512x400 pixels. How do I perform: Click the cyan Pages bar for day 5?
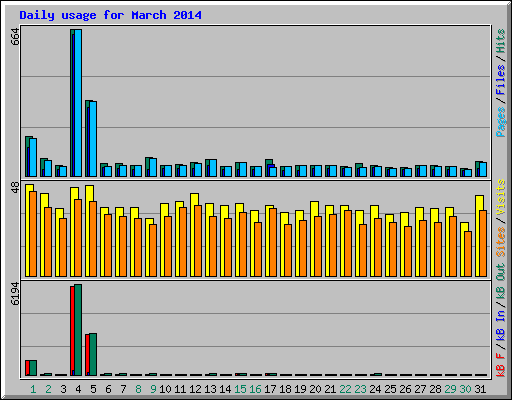(x=93, y=139)
